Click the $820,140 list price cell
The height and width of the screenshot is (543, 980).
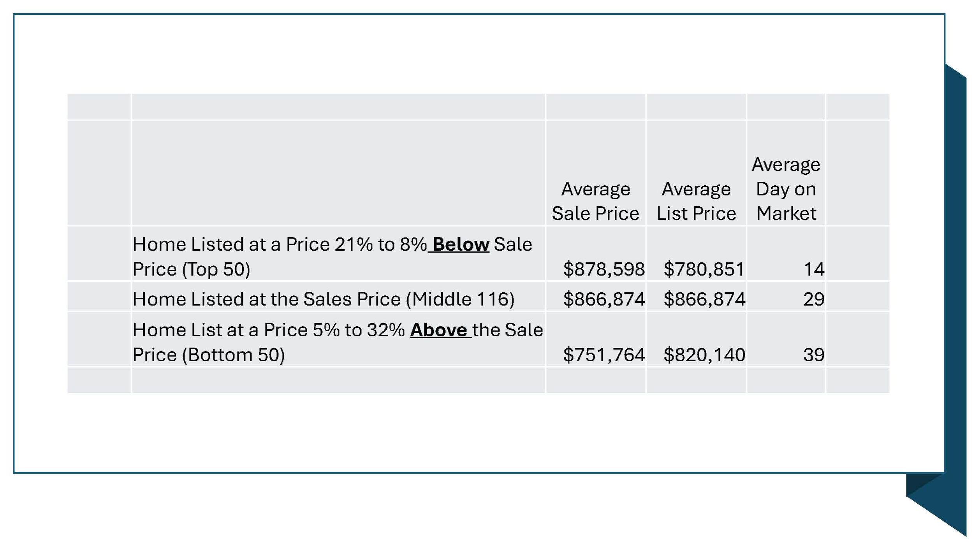[x=704, y=355]
